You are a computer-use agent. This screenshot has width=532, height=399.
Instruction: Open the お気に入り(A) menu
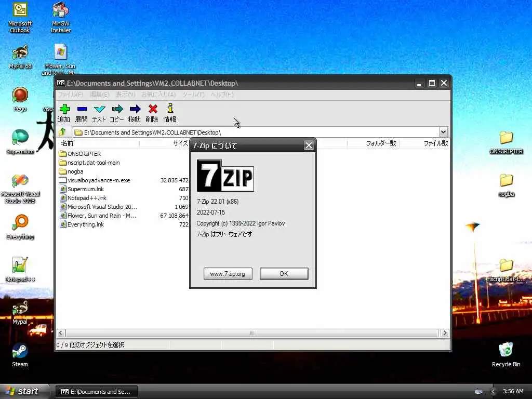(x=158, y=95)
